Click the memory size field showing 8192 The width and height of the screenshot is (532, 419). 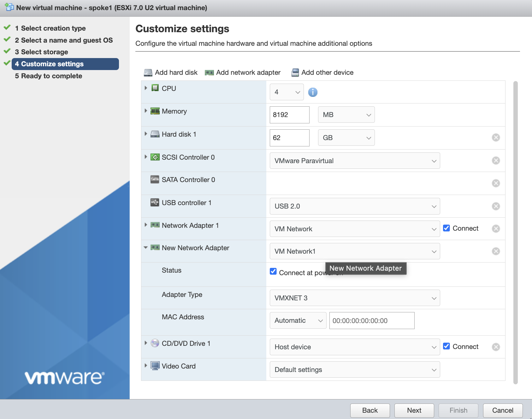tap(289, 115)
